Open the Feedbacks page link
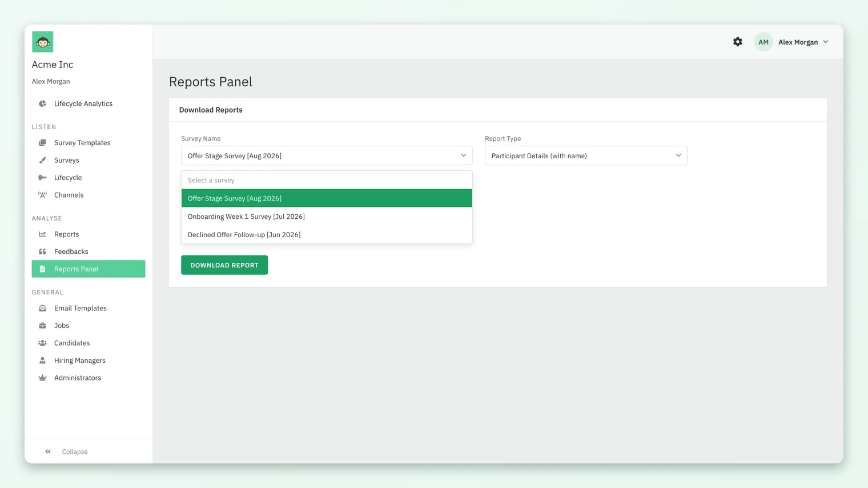The image size is (868, 488). pyautogui.click(x=71, y=251)
